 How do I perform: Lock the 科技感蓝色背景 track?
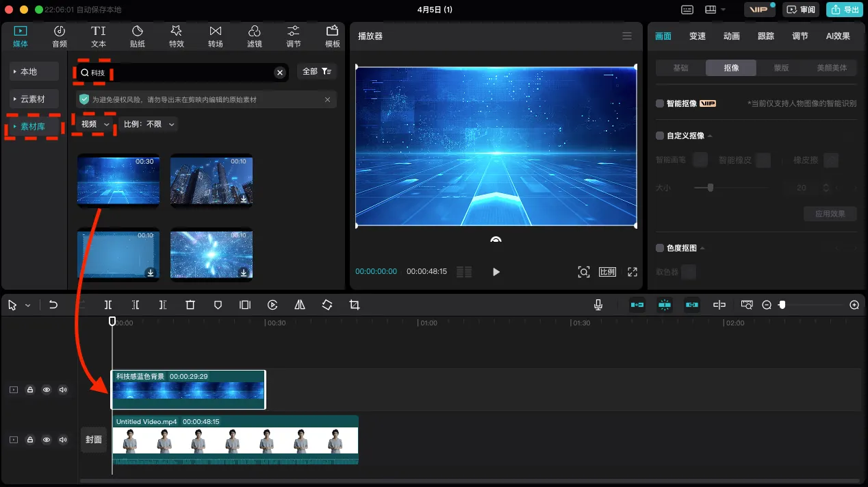pos(30,390)
